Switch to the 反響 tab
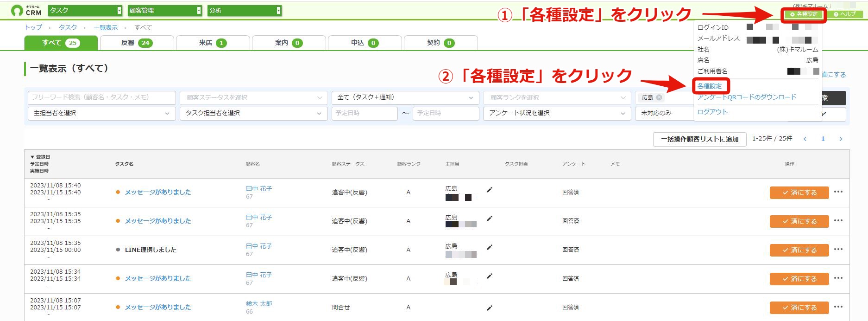This screenshot has width=868, height=321. tap(137, 43)
